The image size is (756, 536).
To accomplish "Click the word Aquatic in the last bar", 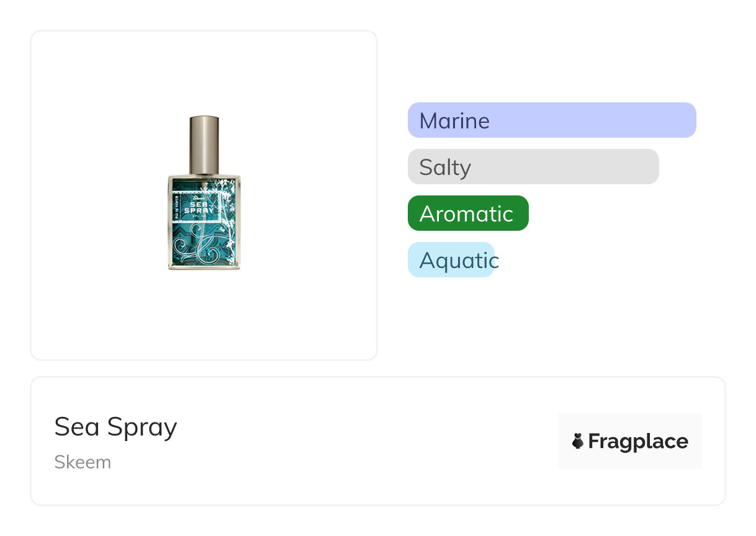I will coord(458,261).
